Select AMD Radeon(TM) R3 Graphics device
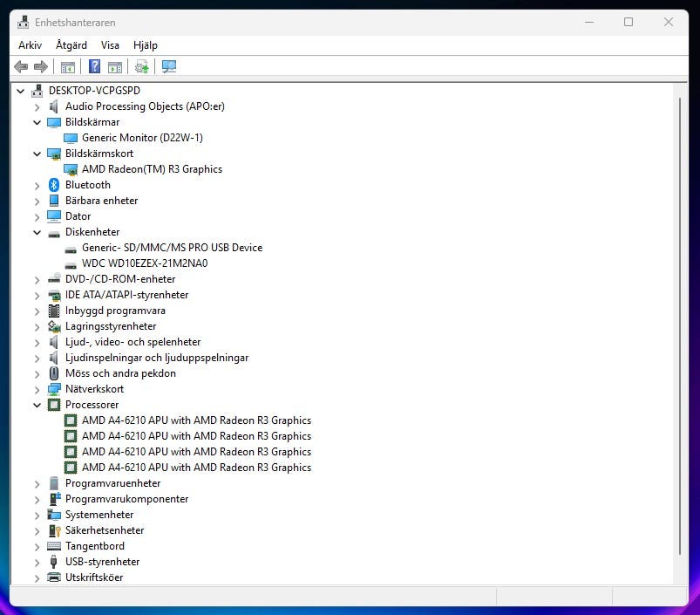Image resolution: width=700 pixels, height=615 pixels. 152,169
